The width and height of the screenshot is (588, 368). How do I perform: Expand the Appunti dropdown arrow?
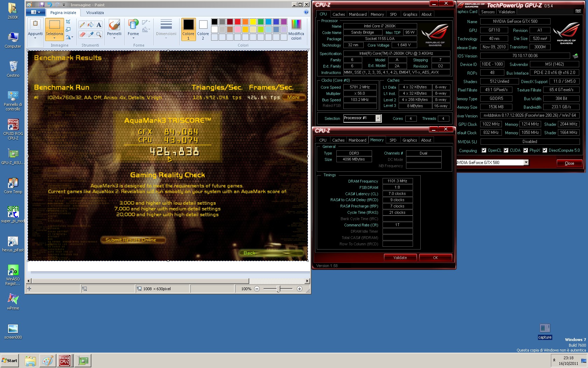(35, 38)
